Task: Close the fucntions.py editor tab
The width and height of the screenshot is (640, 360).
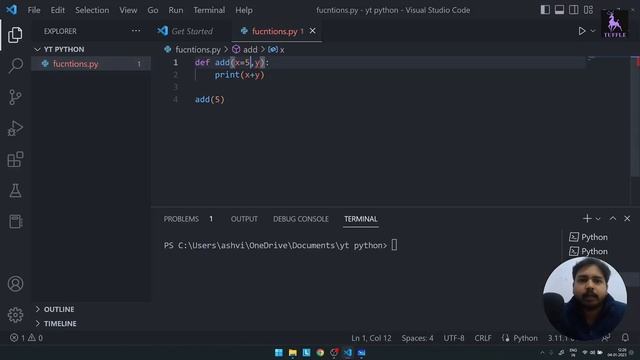Action: pos(312,31)
